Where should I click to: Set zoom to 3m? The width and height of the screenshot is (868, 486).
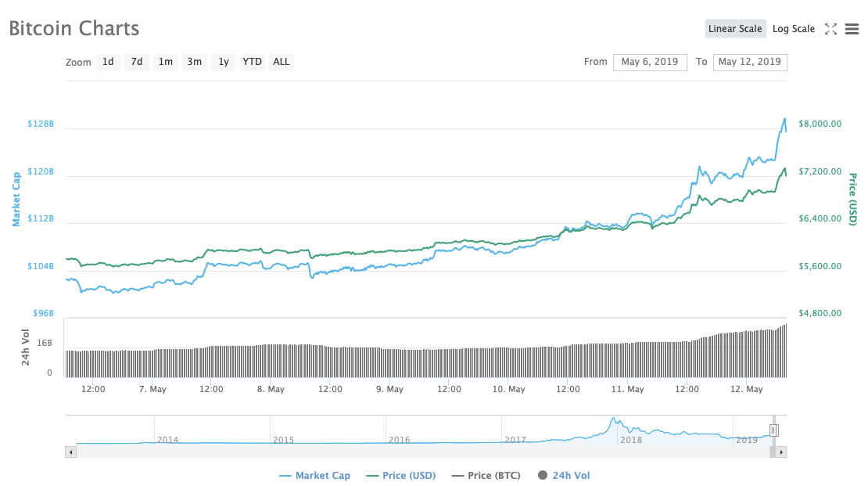(194, 62)
